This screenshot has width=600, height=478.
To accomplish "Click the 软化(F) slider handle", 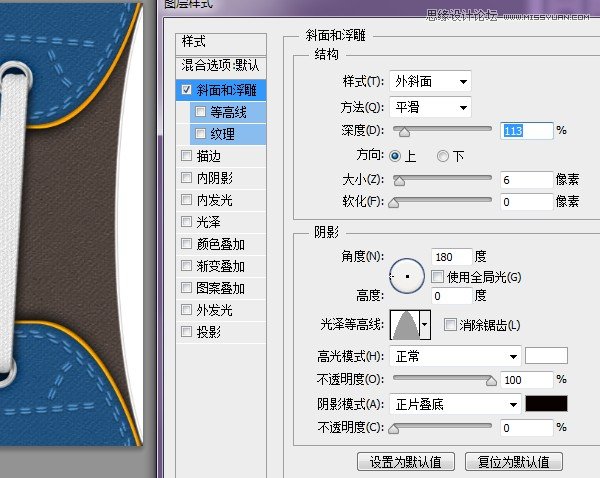I will (x=394, y=203).
